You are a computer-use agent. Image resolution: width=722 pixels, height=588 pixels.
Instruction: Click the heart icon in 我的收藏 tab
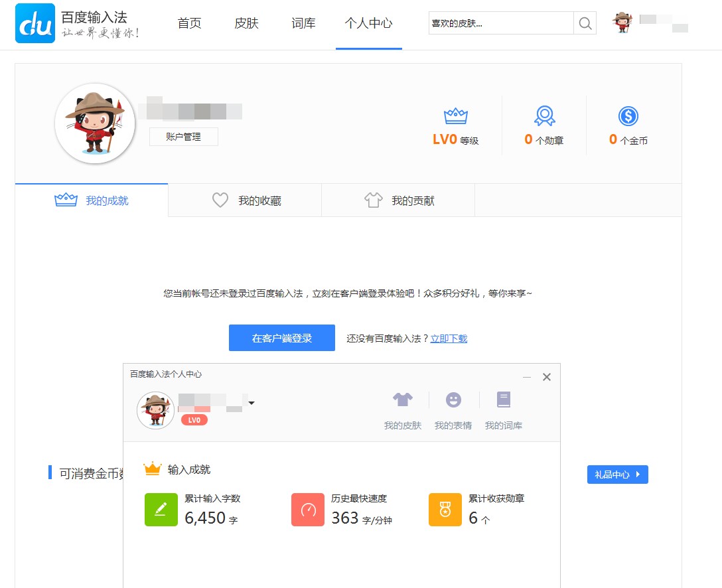220,200
